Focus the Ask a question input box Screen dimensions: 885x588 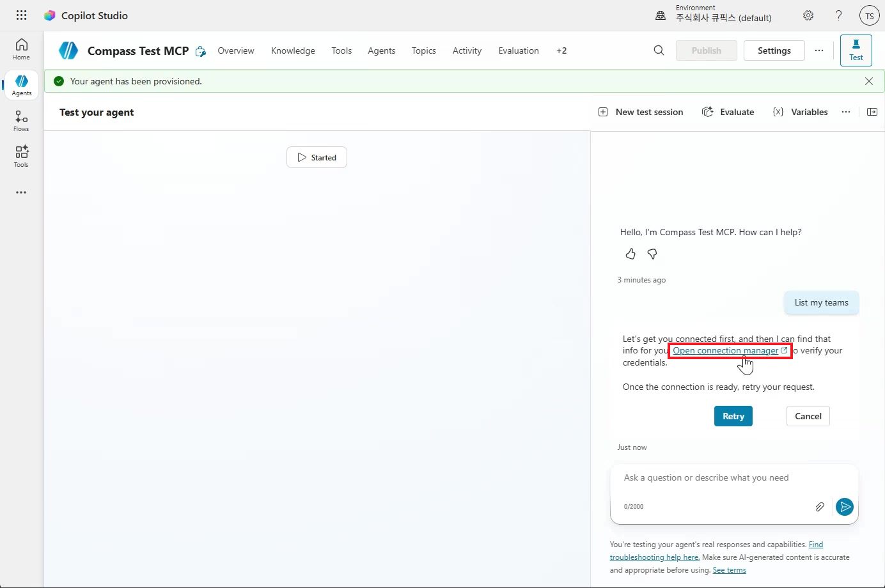734,478
